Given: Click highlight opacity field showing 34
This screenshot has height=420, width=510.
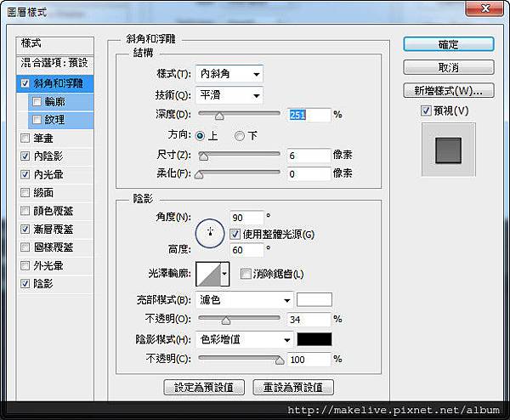Looking at the screenshot, I should point(309,319).
